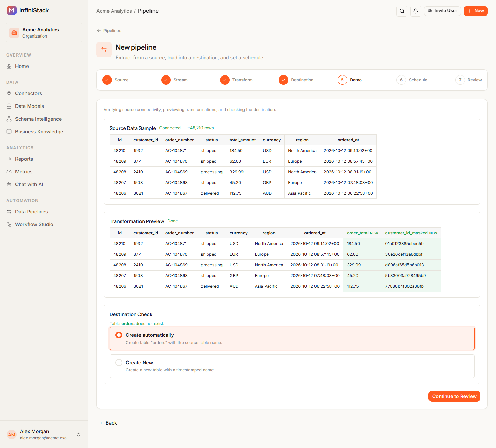496x448 pixels.
Task: Click the orange New button
Action: 476,11
